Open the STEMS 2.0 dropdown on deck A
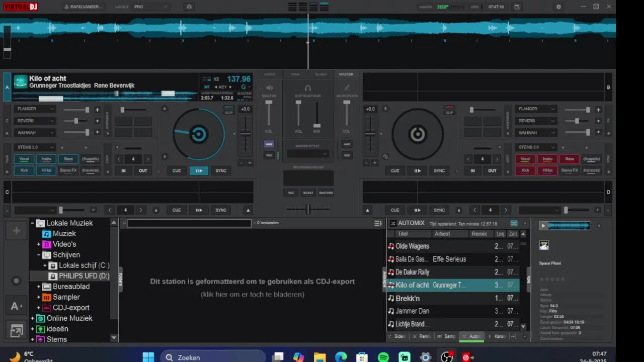Image resolution: width=644 pixels, height=362 pixels. tap(35, 147)
